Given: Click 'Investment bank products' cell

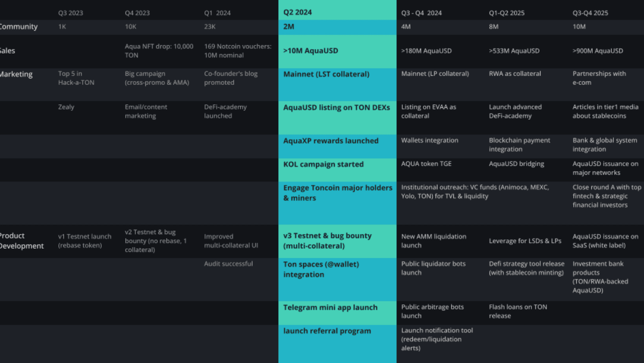Looking at the screenshot, I should click(x=600, y=277).
